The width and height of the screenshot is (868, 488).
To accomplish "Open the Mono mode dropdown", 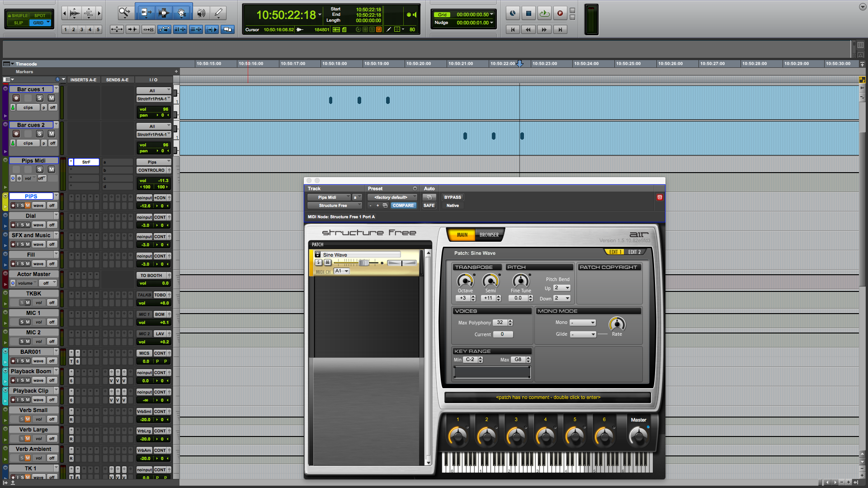I will 583,323.
